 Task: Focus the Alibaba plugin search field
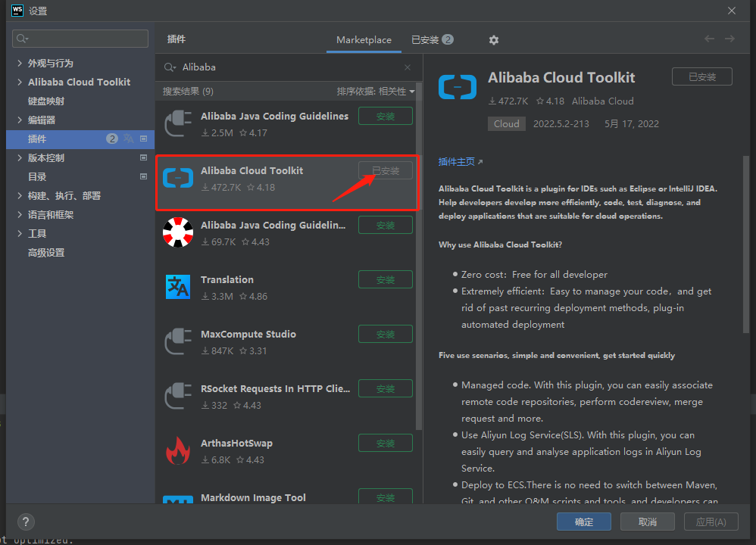(288, 67)
